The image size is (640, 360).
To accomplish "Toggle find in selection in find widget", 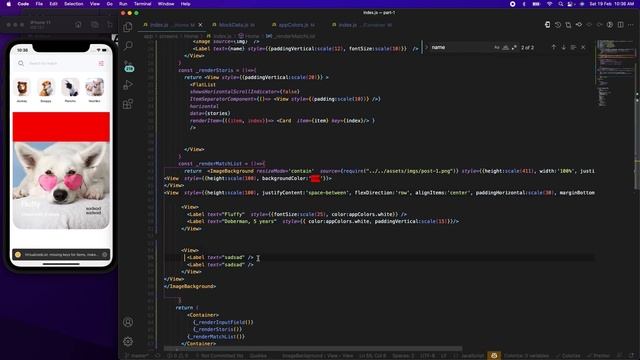I will click(x=573, y=47).
